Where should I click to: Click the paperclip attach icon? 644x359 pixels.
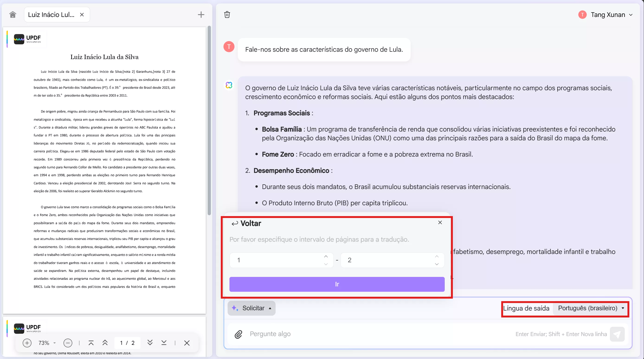pos(238,334)
